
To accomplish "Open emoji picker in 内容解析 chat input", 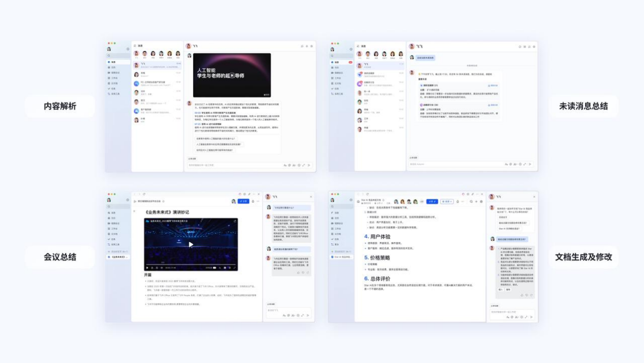I will (299, 165).
